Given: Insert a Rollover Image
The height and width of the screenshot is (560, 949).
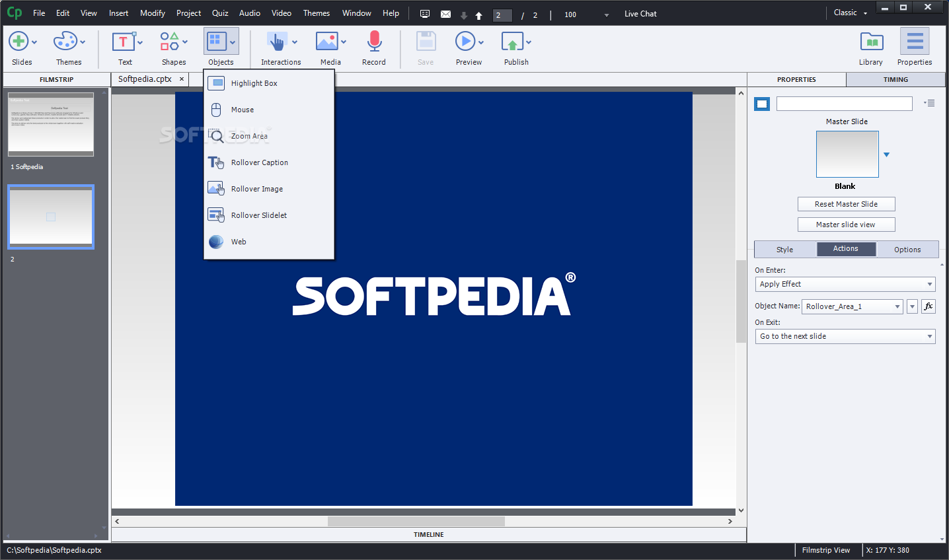Looking at the screenshot, I should tap(268, 189).
